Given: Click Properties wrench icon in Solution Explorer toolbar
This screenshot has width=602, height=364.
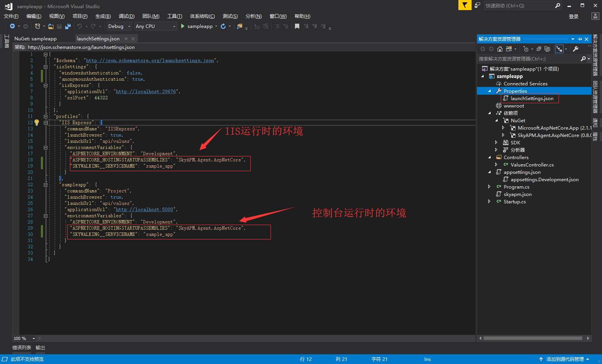Looking at the screenshot, I should pos(576,49).
